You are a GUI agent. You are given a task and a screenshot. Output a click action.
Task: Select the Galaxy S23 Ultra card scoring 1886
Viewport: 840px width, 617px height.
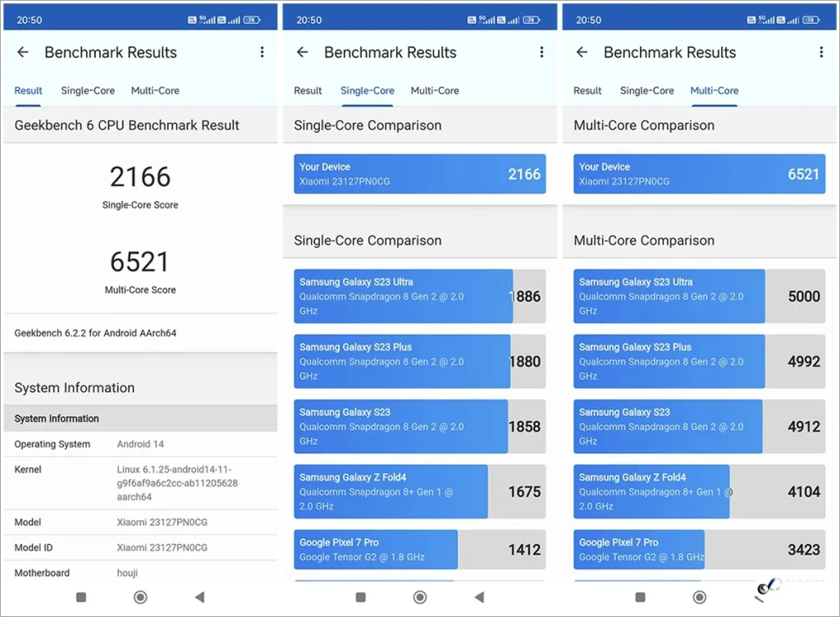[420, 296]
